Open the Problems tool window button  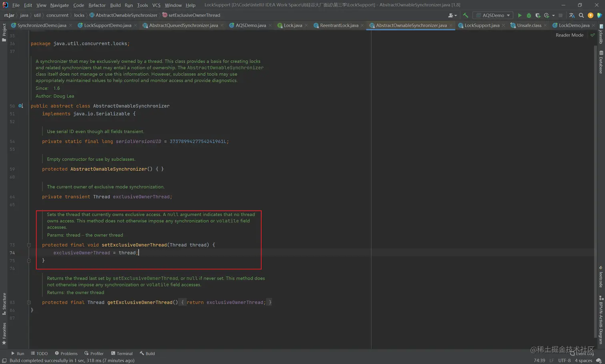(x=66, y=354)
